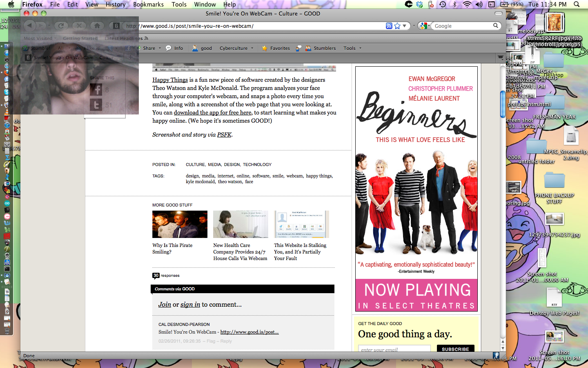
Task: Click the 'webcam' tag
Action: 294,176
